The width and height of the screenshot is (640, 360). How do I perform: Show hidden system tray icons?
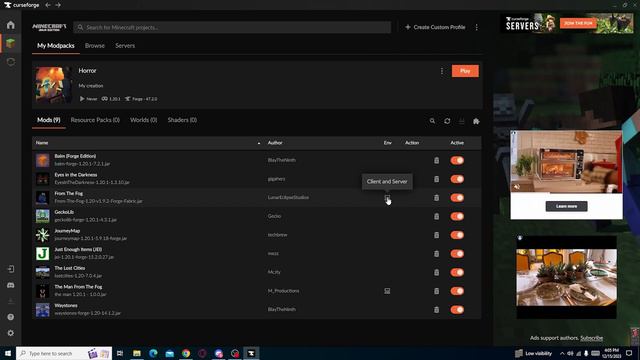pyautogui.click(x=562, y=353)
